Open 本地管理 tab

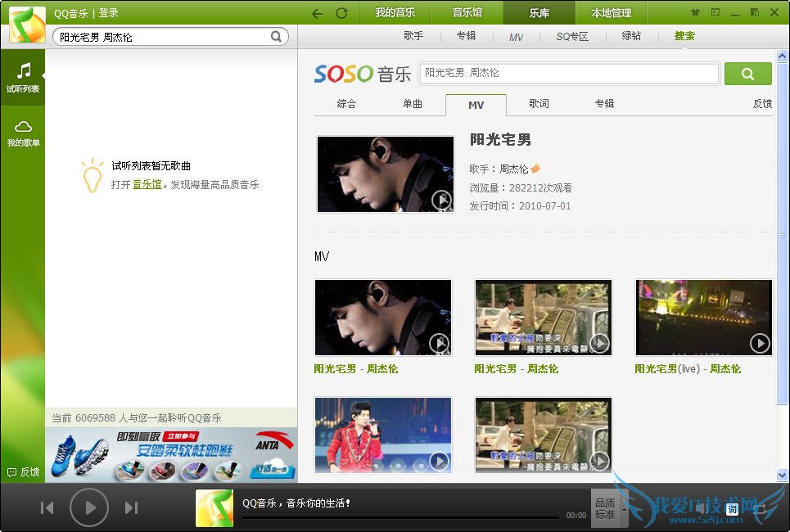pos(612,12)
